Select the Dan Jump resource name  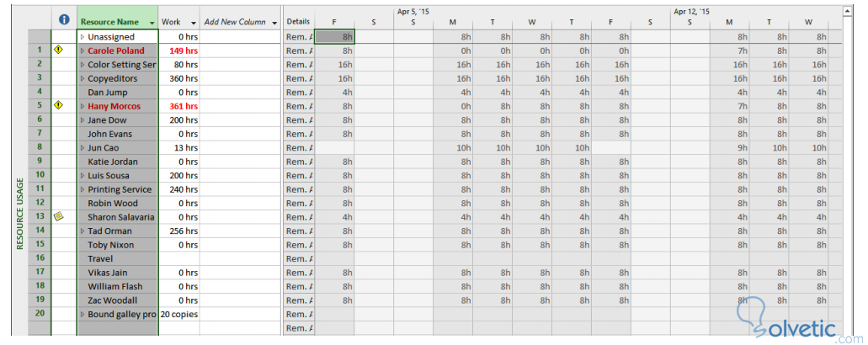(x=108, y=93)
